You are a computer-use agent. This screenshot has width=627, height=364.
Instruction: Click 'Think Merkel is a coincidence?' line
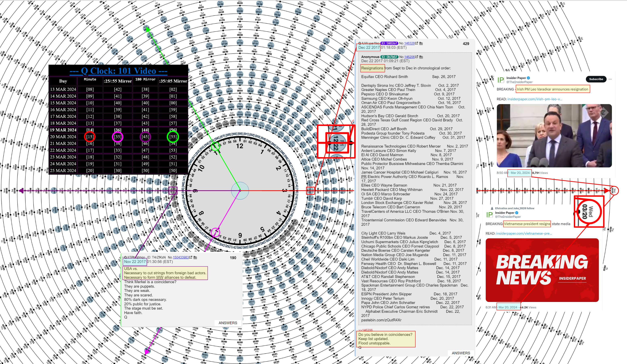tap(150, 282)
